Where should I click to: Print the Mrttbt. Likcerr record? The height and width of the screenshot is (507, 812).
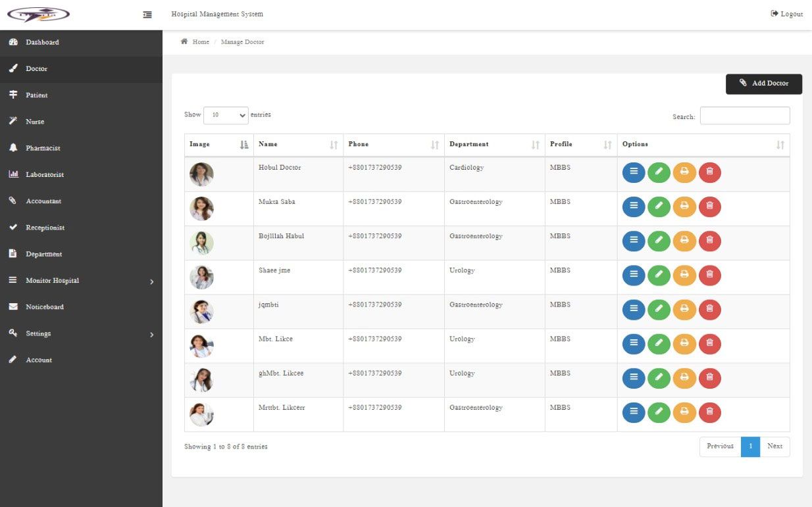pyautogui.click(x=684, y=412)
